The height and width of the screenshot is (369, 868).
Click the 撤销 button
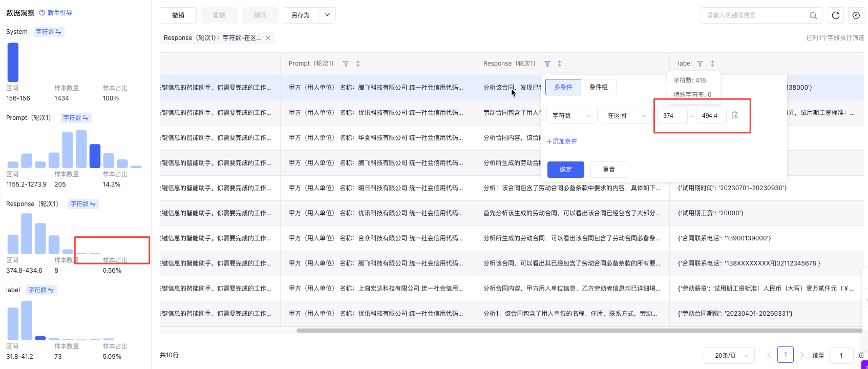tap(178, 15)
